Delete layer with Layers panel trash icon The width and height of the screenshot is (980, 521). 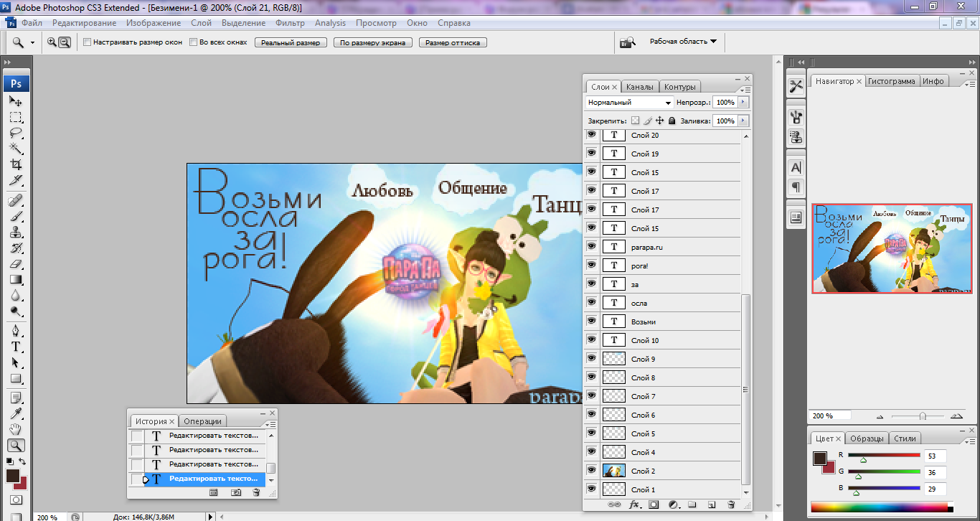click(731, 504)
